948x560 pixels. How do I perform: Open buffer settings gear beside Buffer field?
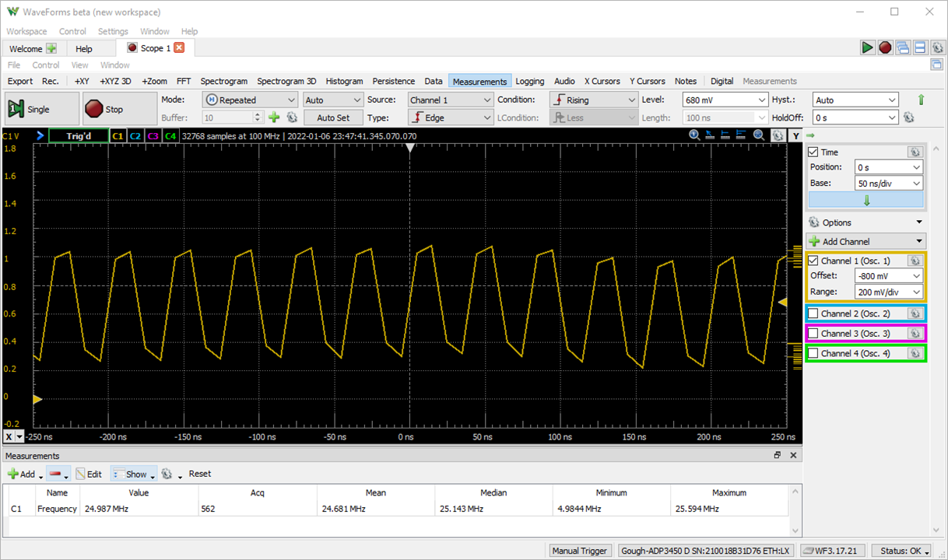292,117
